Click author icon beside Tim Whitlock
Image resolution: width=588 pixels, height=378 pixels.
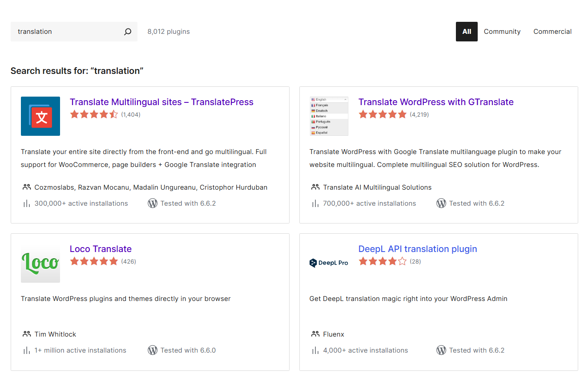coord(27,334)
